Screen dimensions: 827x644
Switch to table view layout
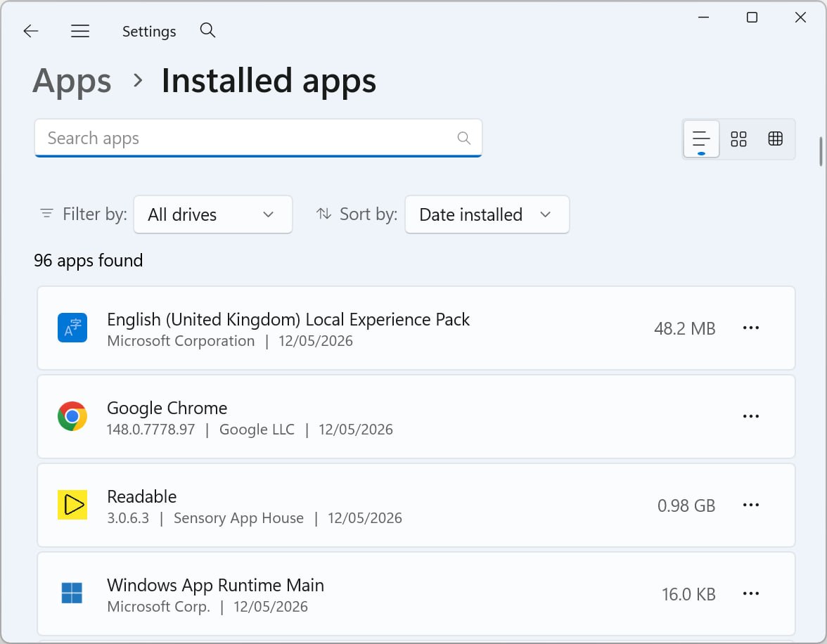775,139
